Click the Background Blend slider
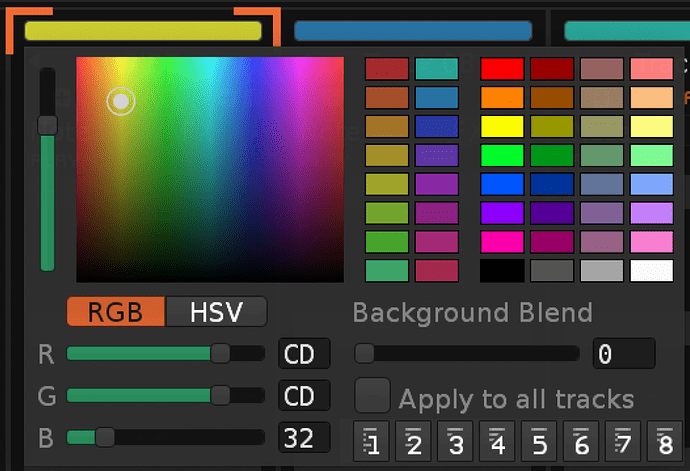The width and height of the screenshot is (690, 471). (467, 353)
